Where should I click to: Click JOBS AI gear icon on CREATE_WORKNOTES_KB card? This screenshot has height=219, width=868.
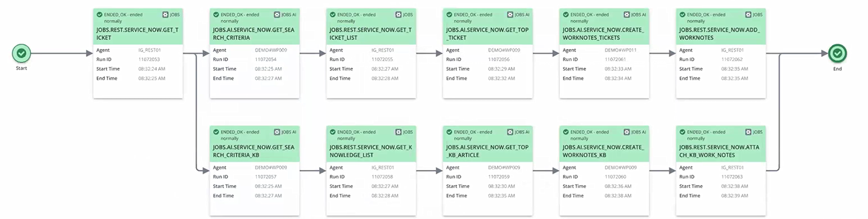(627, 131)
